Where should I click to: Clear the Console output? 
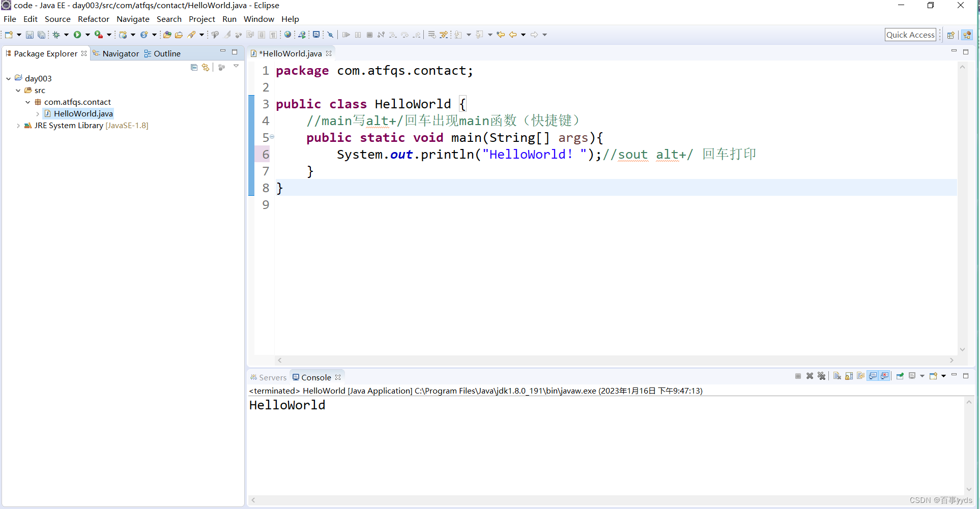point(837,376)
